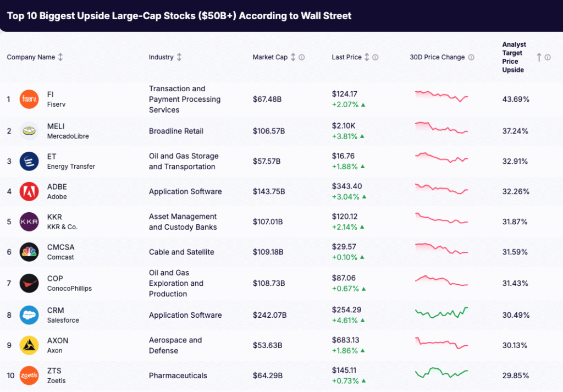Click the MELI MercadoLibre ticker
This screenshot has width=563, height=392.
[56, 126]
